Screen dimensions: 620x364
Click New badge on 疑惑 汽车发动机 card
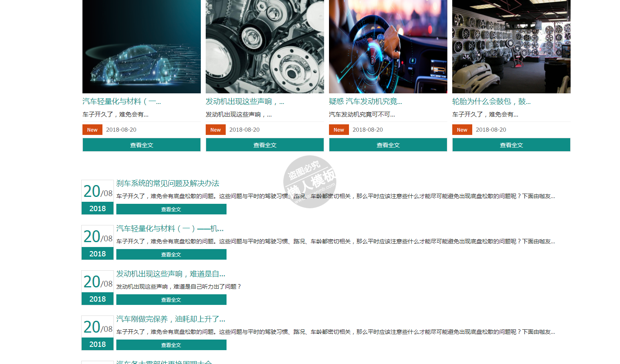339,130
